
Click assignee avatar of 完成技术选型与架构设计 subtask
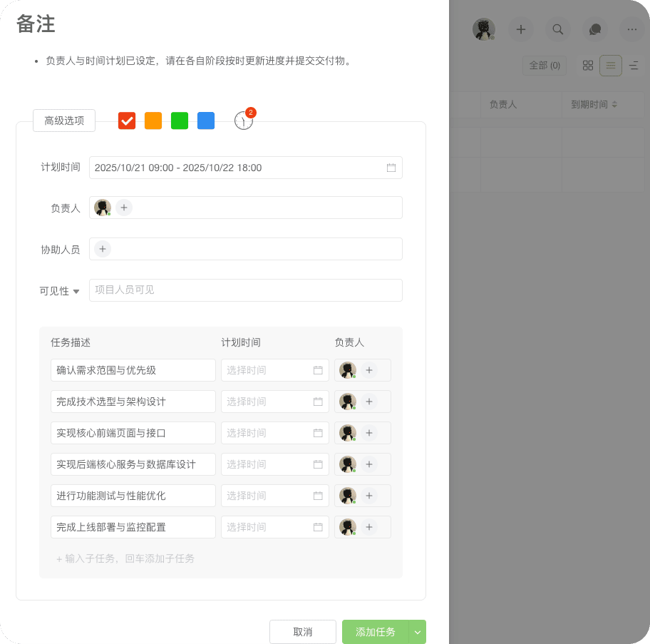[x=348, y=402]
